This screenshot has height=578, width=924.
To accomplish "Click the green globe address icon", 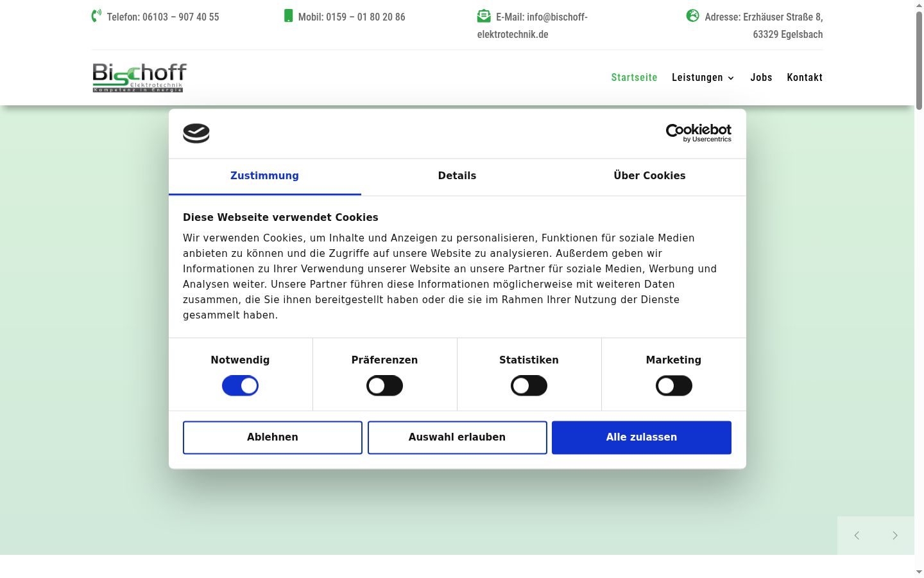I will (x=692, y=15).
